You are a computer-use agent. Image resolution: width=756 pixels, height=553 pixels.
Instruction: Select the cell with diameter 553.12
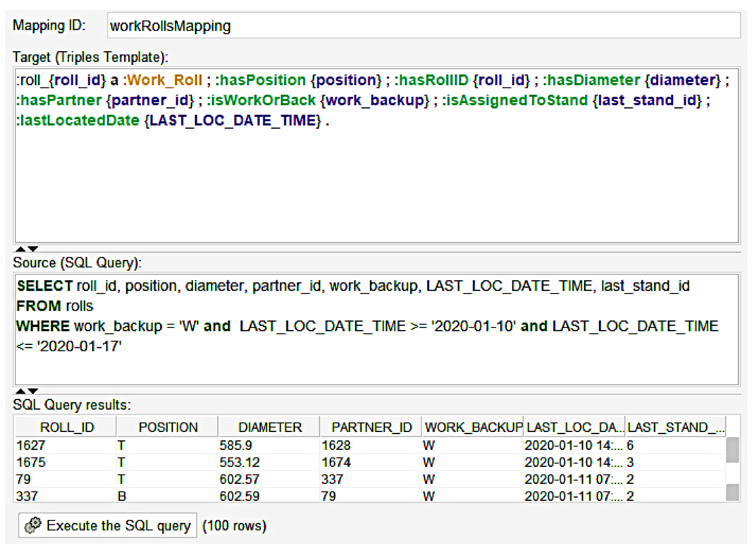[x=240, y=462]
